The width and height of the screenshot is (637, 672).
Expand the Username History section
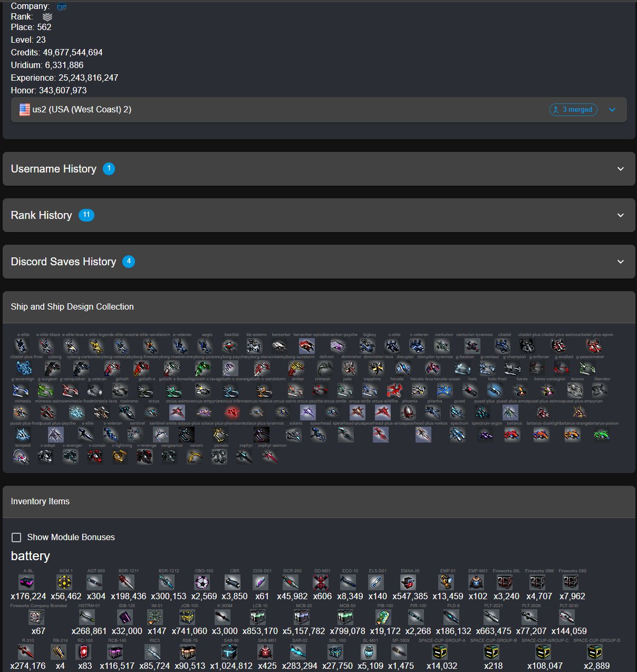pyautogui.click(x=318, y=169)
